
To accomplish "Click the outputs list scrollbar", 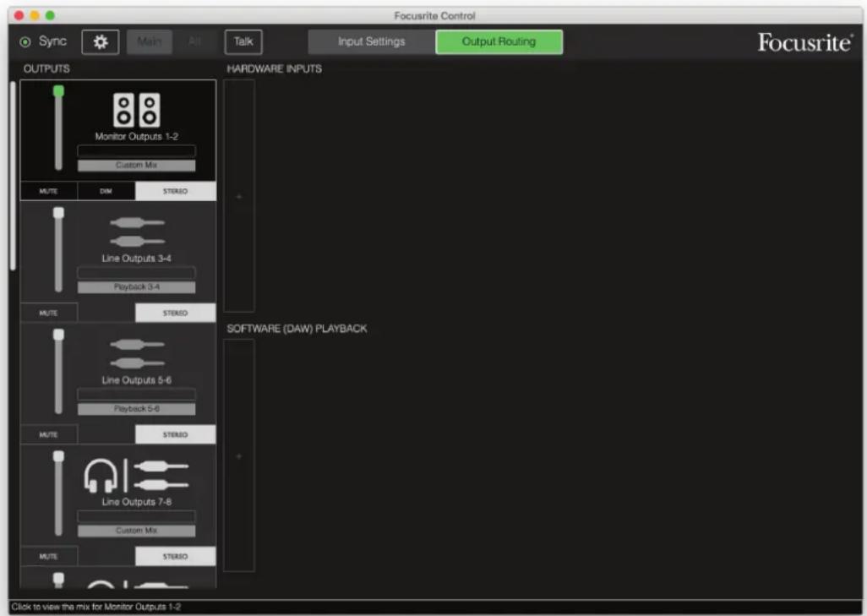I will pyautogui.click(x=13, y=176).
